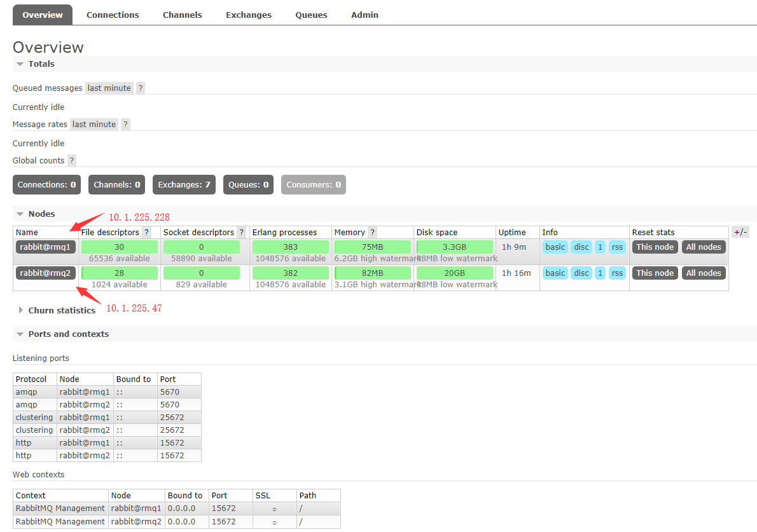Open help for Global counts
This screenshot has width=757, height=532.
click(71, 160)
